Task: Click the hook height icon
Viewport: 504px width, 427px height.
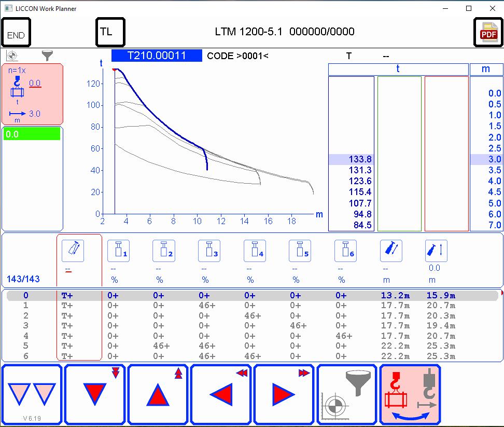Action: [436, 251]
